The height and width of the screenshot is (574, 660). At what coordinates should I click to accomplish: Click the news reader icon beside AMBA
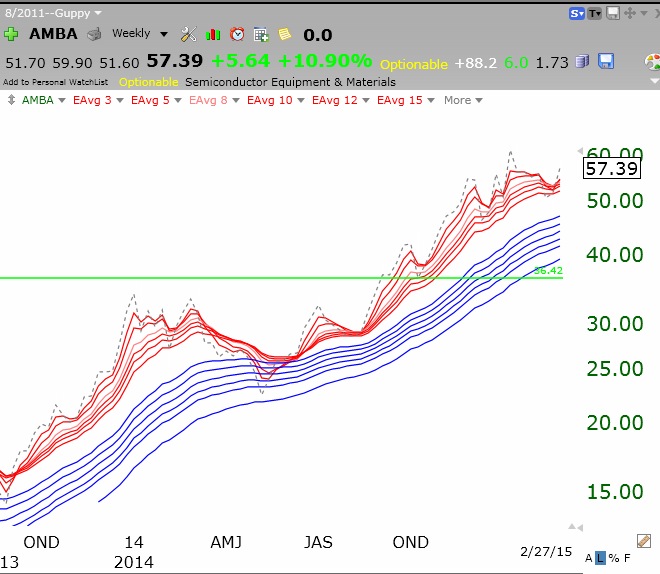pyautogui.click(x=94, y=34)
